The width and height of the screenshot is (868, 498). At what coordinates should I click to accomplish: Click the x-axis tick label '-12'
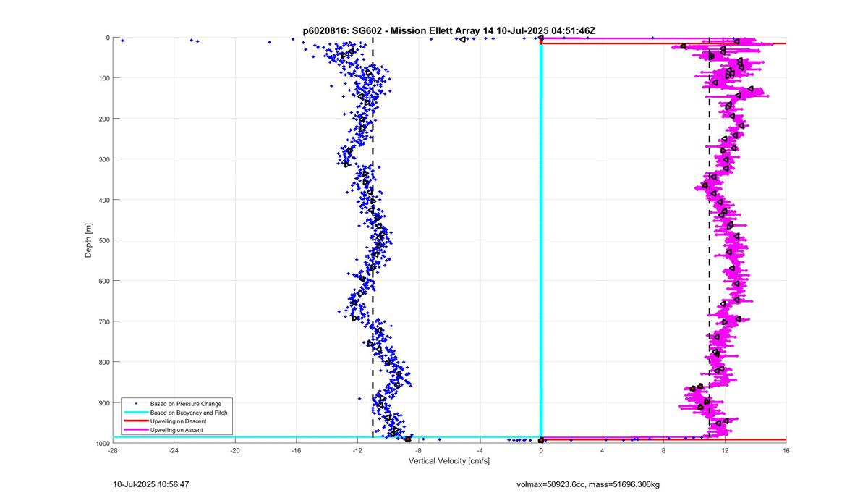(357, 450)
